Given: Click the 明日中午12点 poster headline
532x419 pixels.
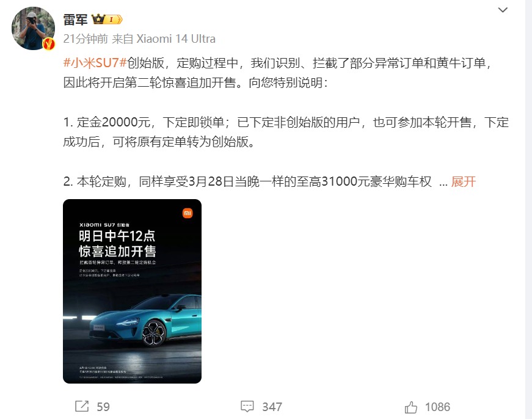Looking at the screenshot, I should point(117,236).
